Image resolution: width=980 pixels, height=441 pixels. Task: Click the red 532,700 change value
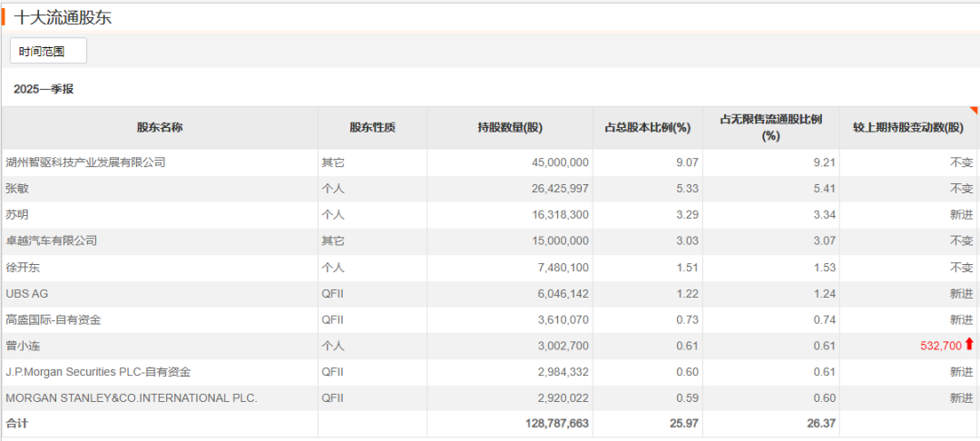pos(939,346)
